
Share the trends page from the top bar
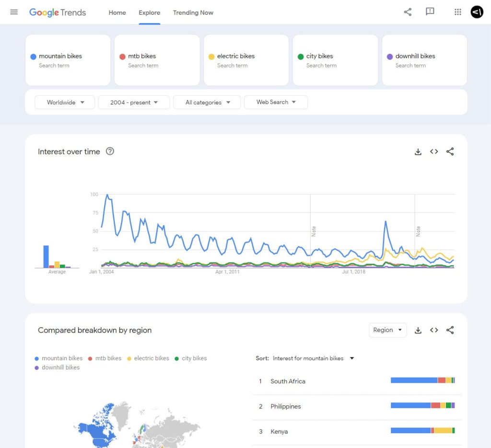tap(407, 12)
